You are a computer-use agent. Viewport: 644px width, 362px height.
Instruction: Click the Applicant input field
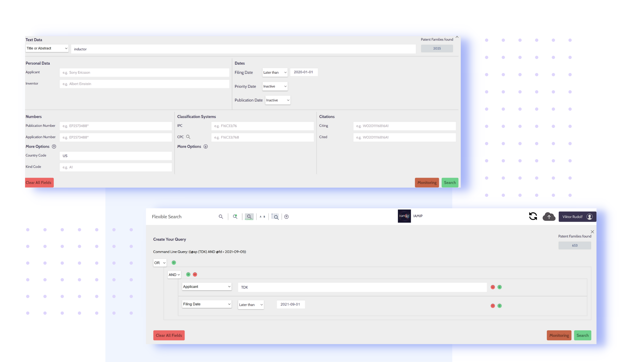(144, 72)
